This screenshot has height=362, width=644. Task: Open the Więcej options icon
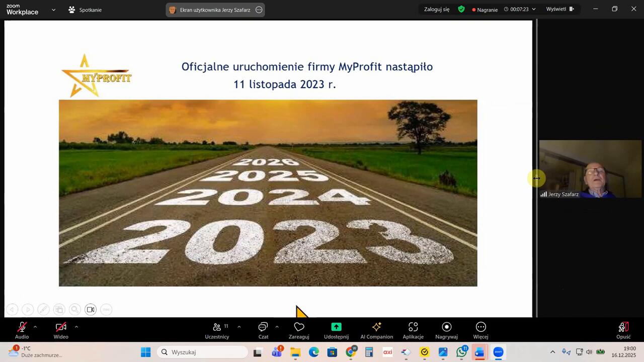coord(480,330)
